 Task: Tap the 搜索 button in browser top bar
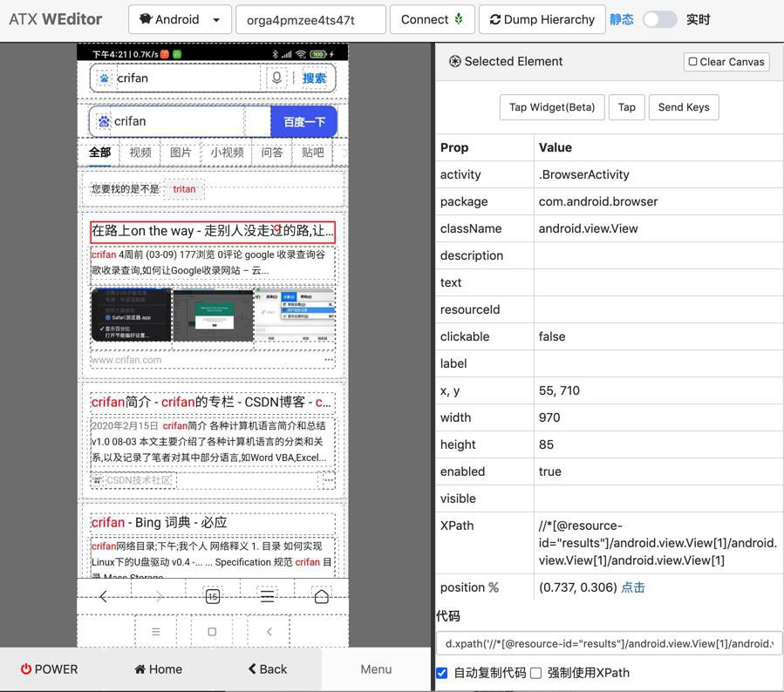[x=314, y=78]
